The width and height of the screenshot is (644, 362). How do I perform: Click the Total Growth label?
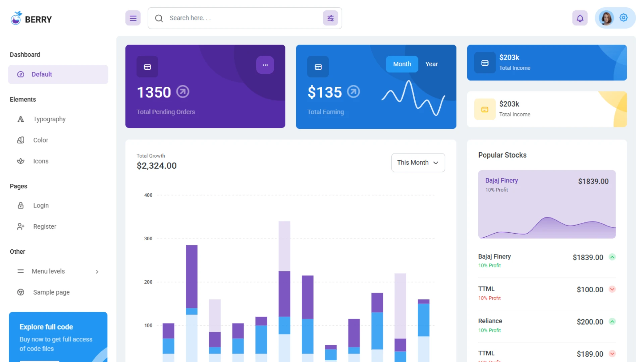(x=151, y=156)
